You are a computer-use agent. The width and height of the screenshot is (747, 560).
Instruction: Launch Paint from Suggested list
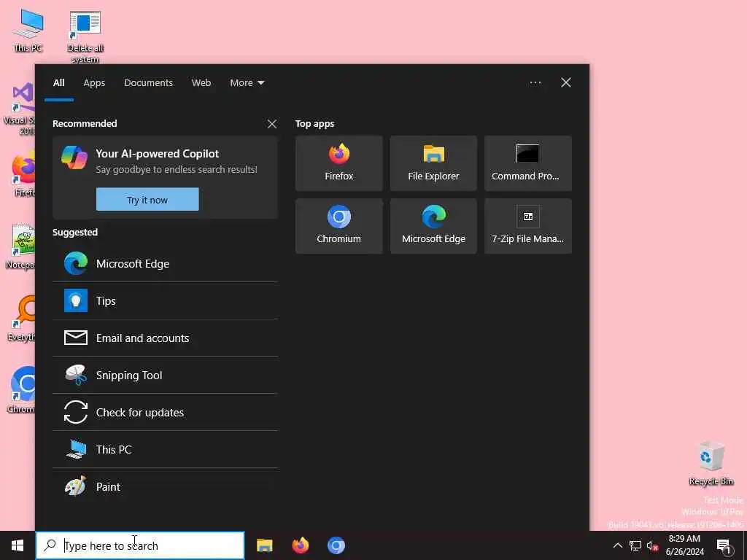165,486
